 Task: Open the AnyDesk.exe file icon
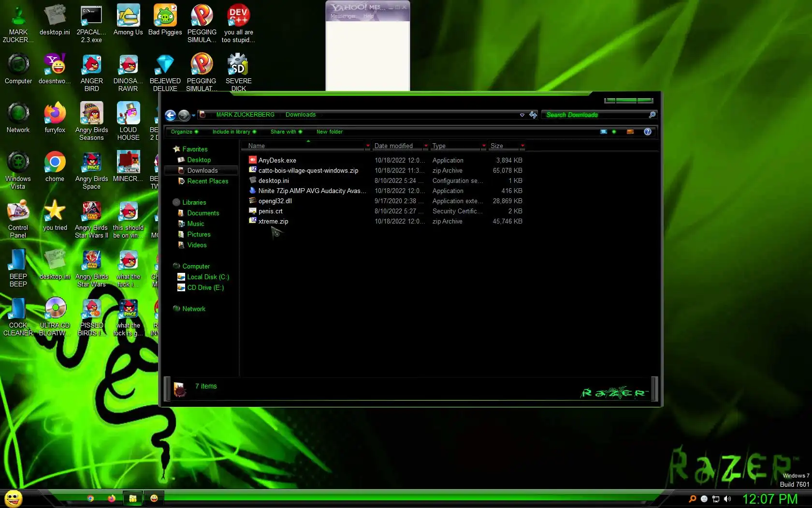(252, 160)
